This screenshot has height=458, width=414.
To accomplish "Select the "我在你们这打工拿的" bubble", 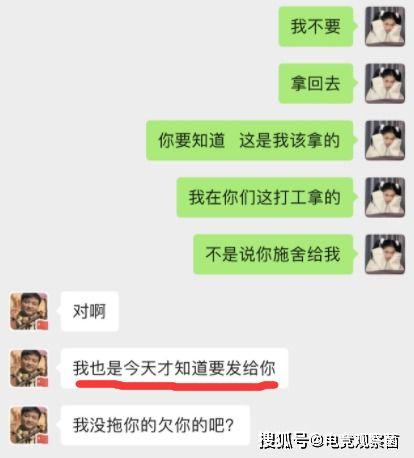I will tap(265, 197).
